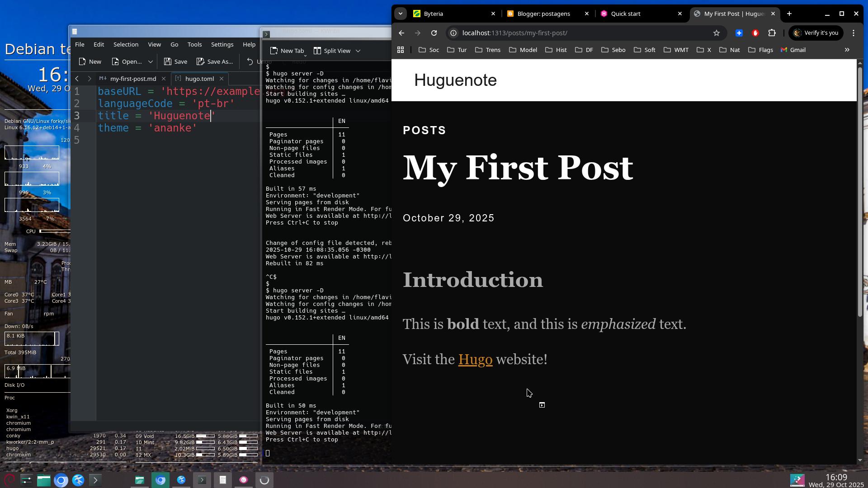Viewport: 868px width, 488px height.
Task: Expand the Open recent files dropdown arrow
Action: [150, 61]
